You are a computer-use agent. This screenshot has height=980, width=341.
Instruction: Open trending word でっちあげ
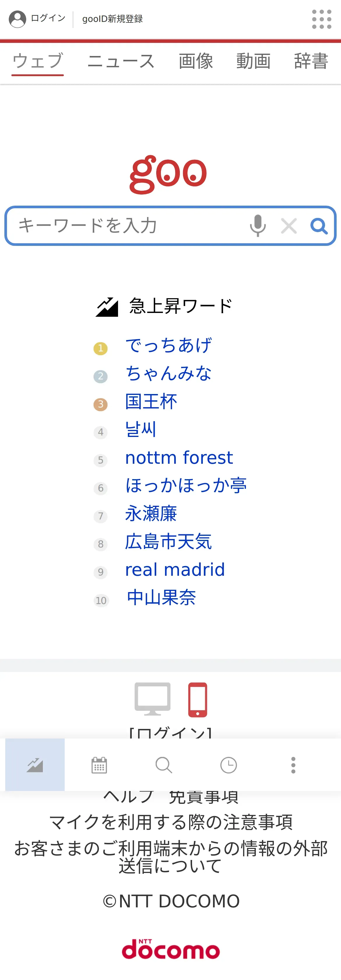pyautogui.click(x=168, y=345)
